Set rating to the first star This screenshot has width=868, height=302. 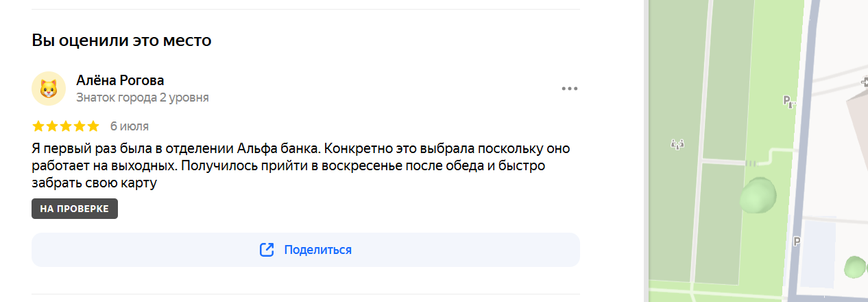(38, 126)
